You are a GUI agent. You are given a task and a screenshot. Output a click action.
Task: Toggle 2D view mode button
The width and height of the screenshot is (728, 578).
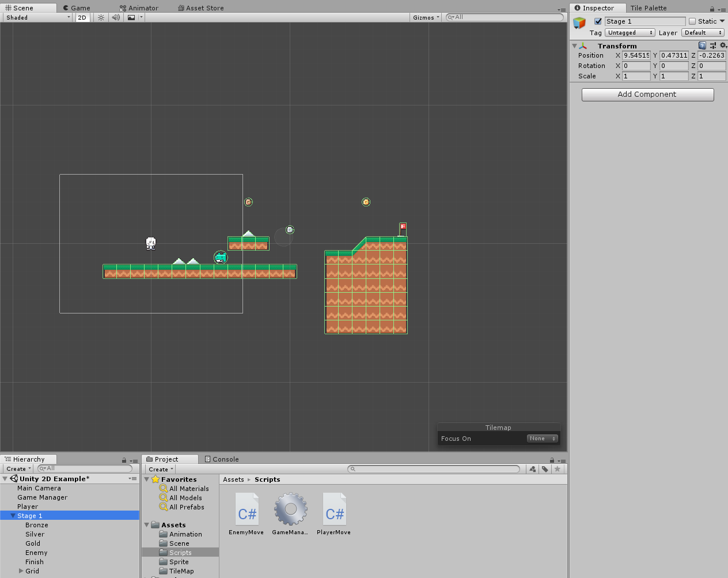(x=82, y=17)
